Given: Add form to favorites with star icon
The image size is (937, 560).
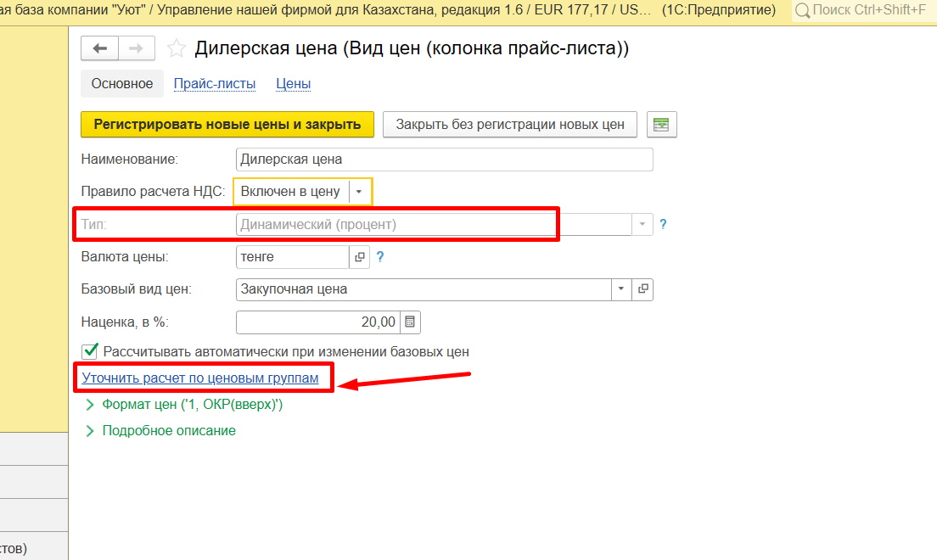Looking at the screenshot, I should point(176,49).
